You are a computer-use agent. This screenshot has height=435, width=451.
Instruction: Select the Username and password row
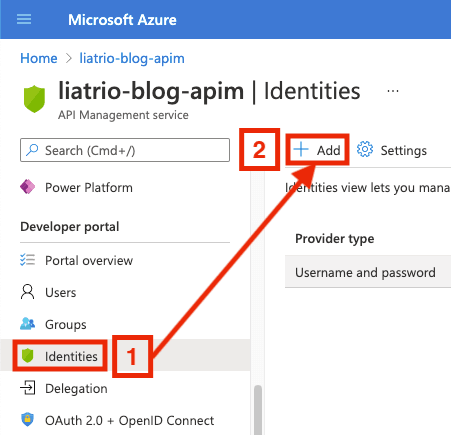click(368, 272)
